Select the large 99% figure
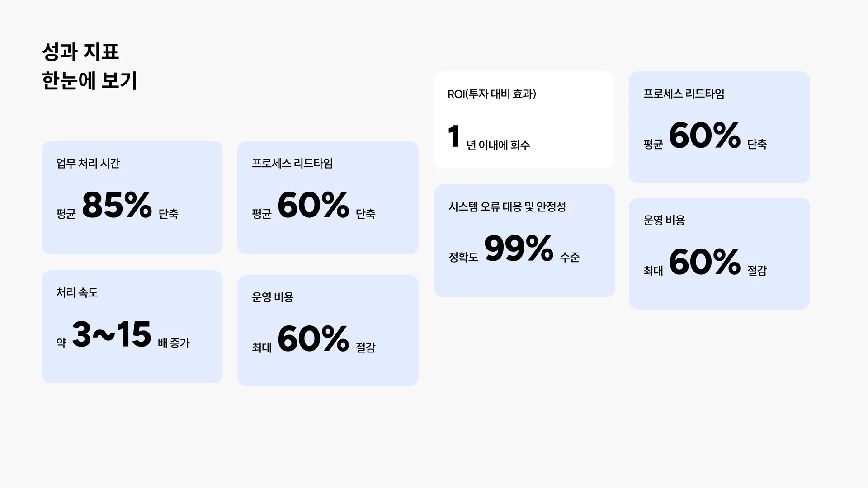 (519, 248)
